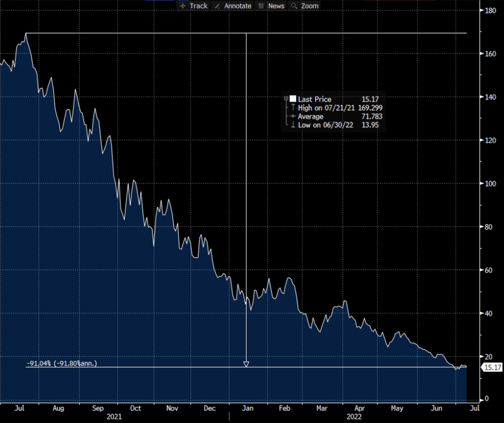Open the News list icon
The width and height of the screenshot is (504, 423).
261,6
